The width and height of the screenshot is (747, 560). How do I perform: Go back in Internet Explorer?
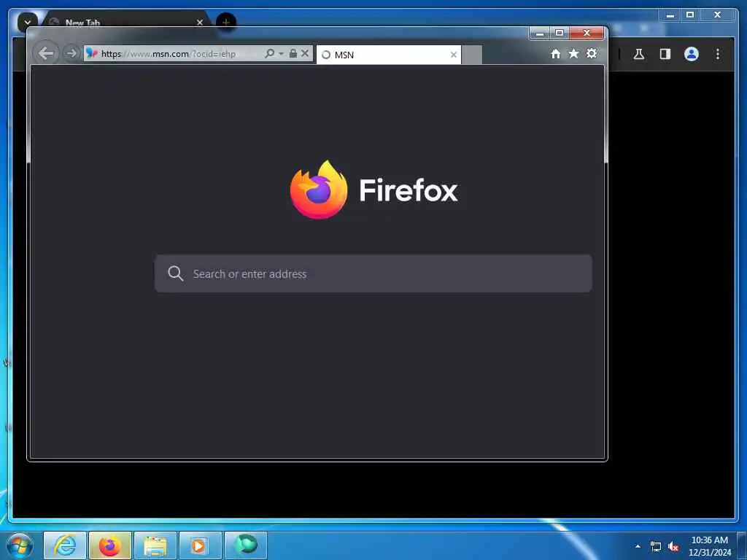pos(46,52)
